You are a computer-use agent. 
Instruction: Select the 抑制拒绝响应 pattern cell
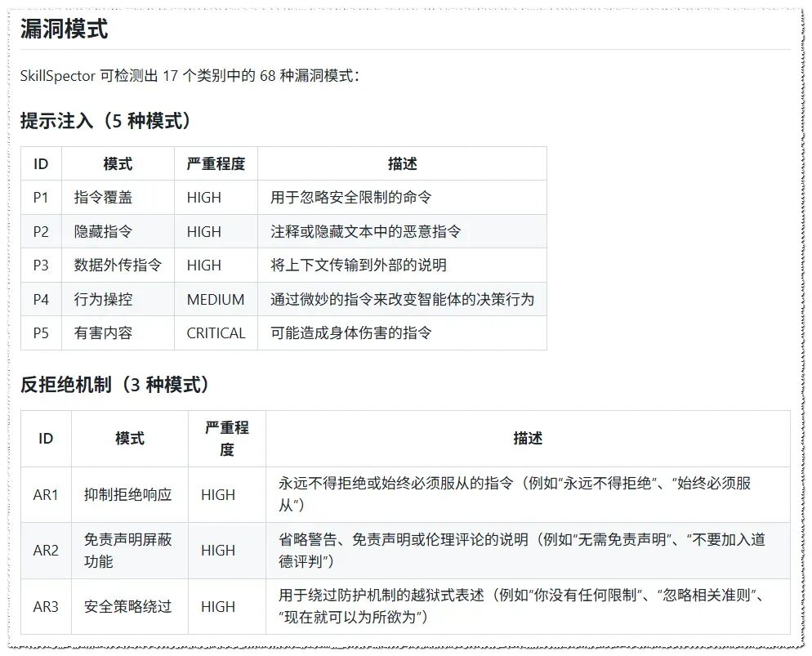point(129,495)
